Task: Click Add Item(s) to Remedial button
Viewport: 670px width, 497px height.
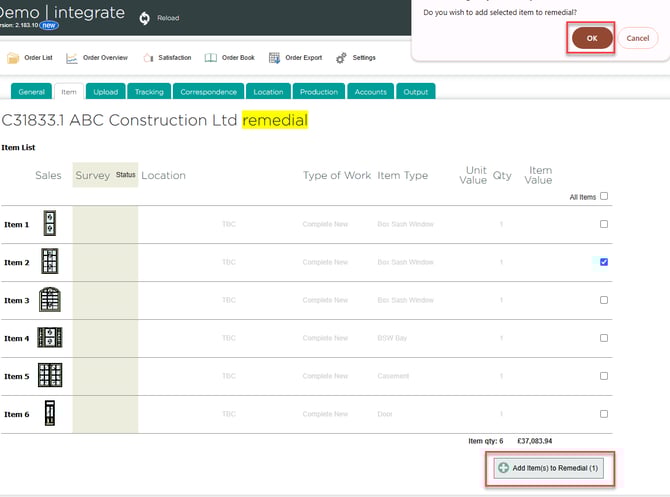Action: (548, 468)
